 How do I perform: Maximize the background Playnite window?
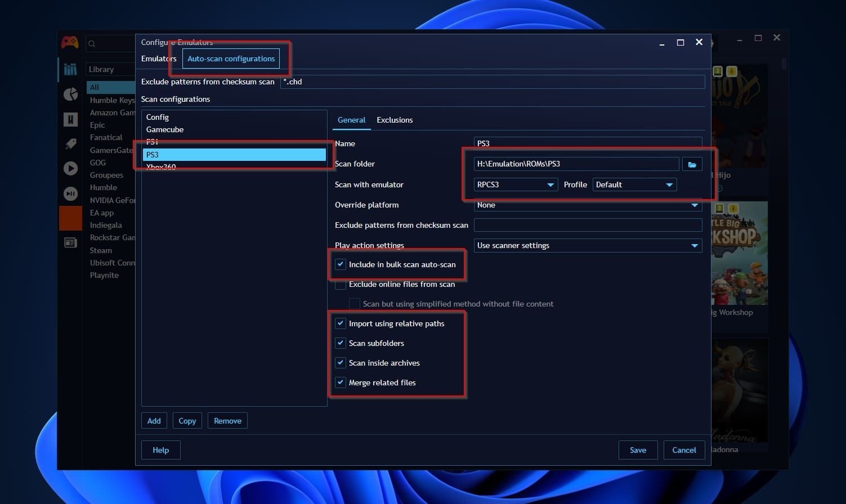point(758,38)
